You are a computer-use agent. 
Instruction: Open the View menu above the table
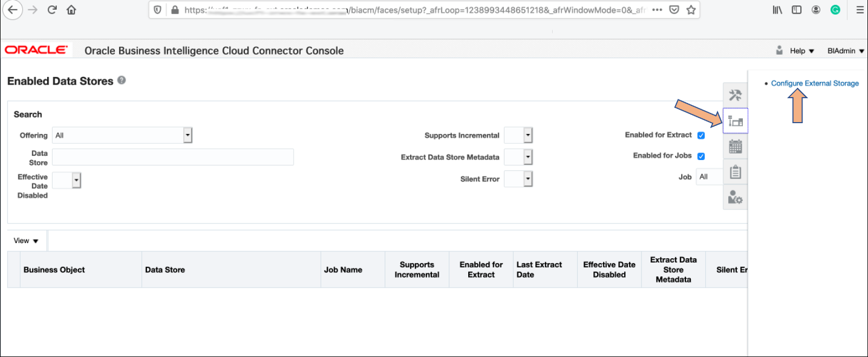coord(26,241)
